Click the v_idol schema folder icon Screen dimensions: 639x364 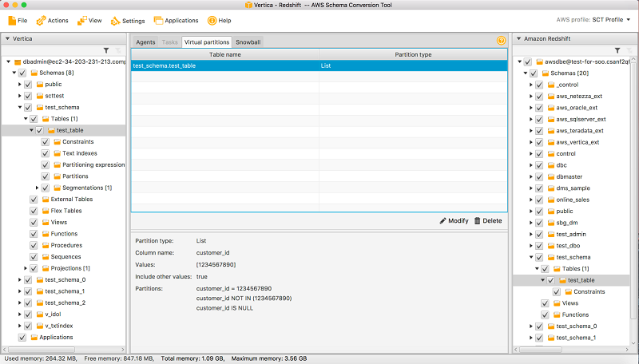(x=40, y=315)
